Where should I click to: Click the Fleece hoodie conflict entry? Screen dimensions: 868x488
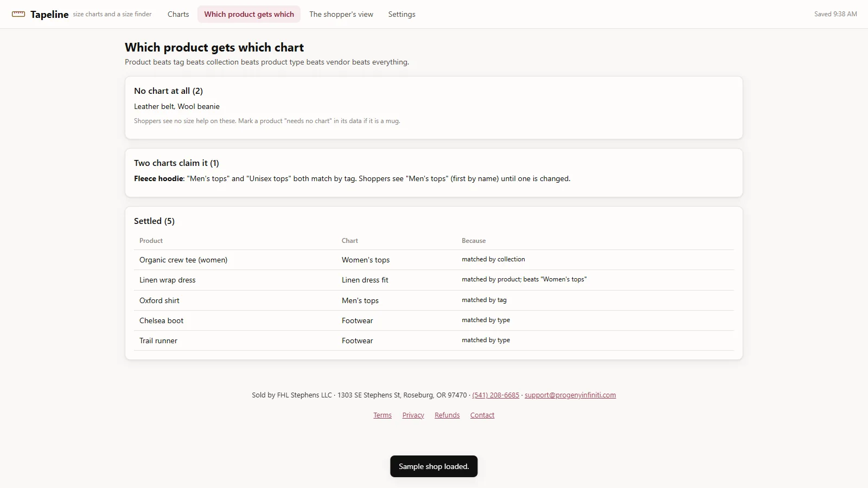tap(352, 178)
